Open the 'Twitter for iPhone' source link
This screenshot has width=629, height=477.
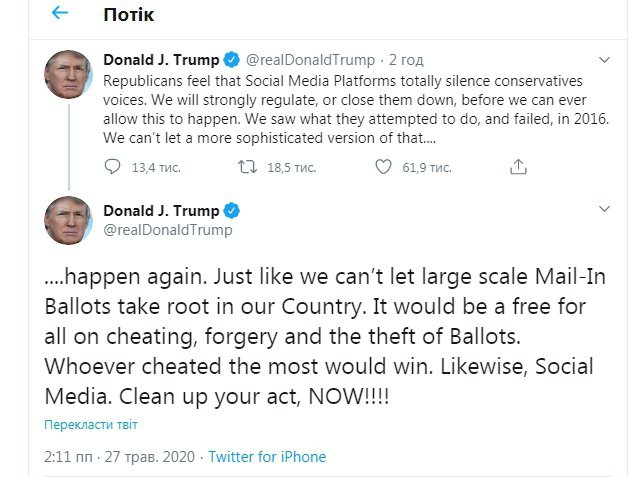point(266,457)
